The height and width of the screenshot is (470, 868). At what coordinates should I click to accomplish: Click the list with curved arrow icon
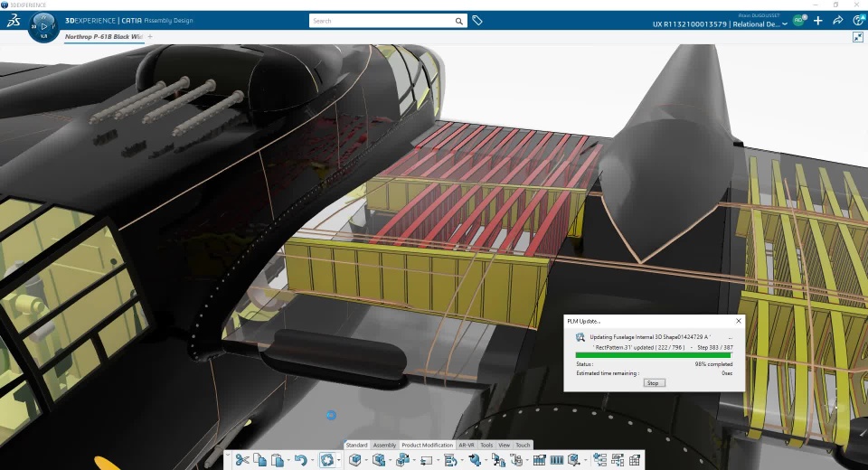tap(450, 460)
